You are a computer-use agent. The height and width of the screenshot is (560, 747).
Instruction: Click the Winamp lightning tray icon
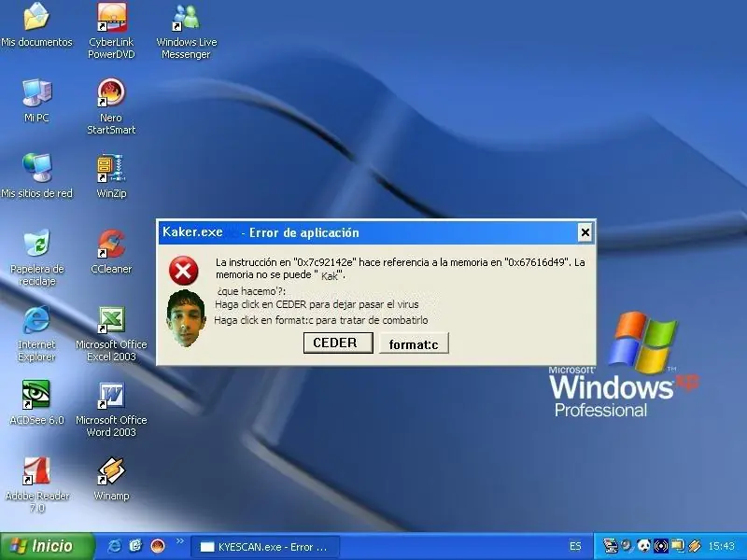pyautogui.click(x=695, y=546)
